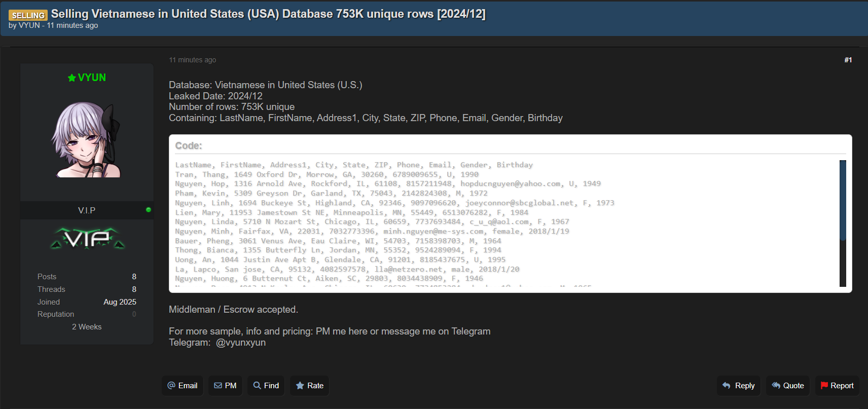Quote this post with the Quote button
Screen dimensions: 868x409
788,386
